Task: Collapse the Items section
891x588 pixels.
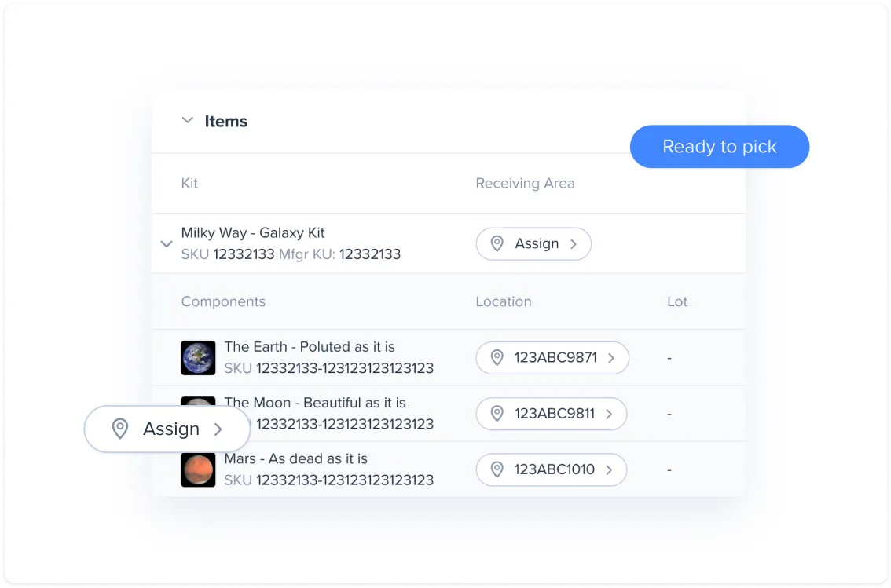Action: (x=187, y=120)
